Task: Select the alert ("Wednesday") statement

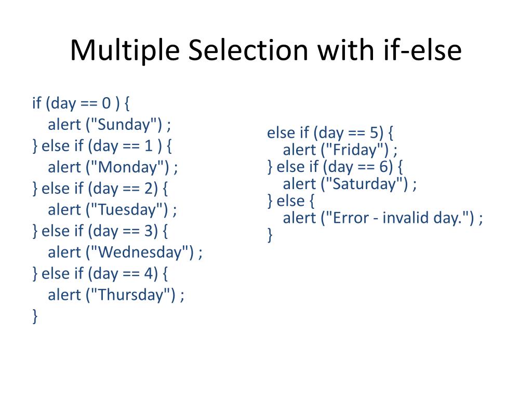Action: click(125, 252)
